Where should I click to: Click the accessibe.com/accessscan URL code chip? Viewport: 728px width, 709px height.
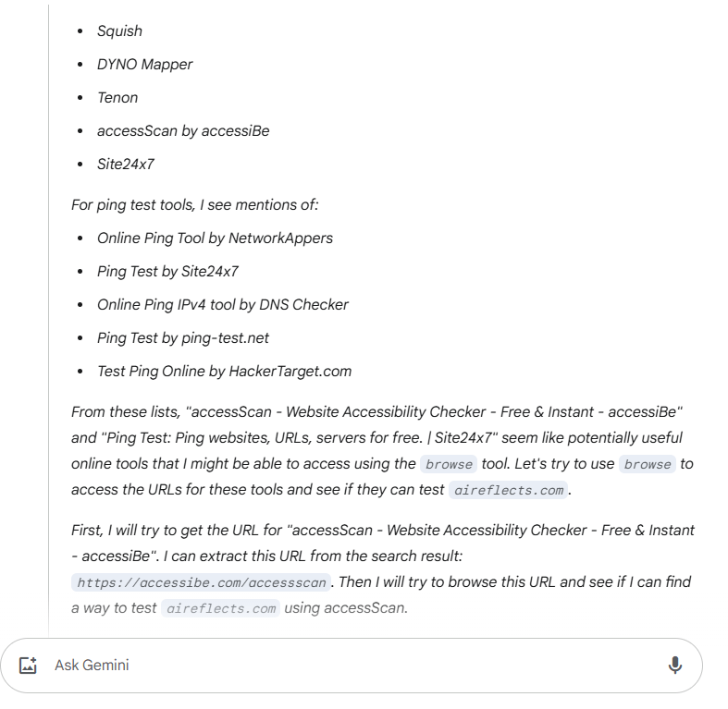pos(202,583)
